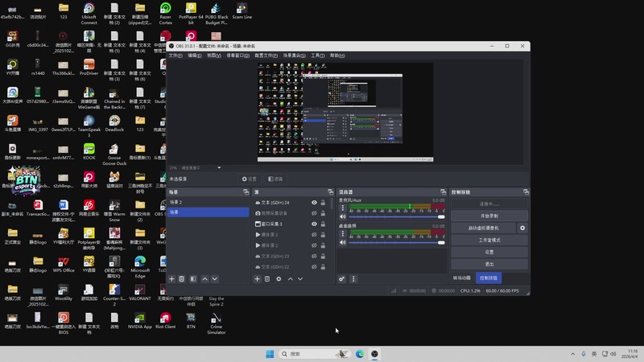Select the 媒体源 2 source row

click(x=291, y=245)
